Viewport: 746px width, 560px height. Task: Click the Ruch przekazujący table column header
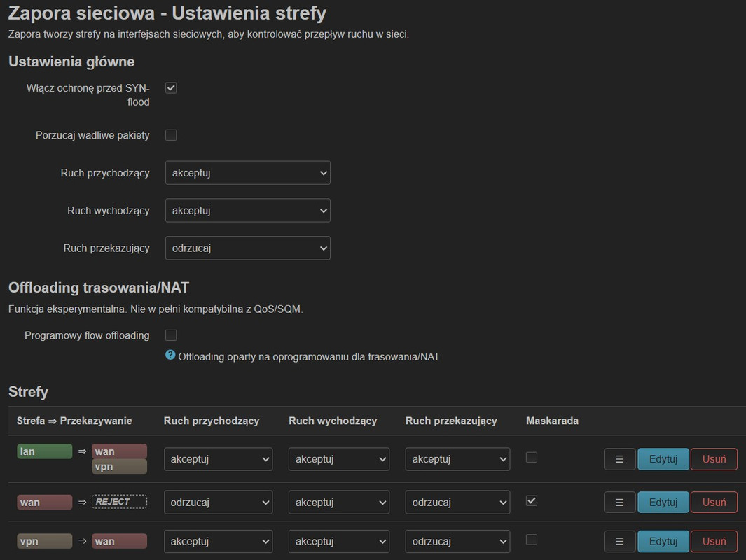coord(451,421)
